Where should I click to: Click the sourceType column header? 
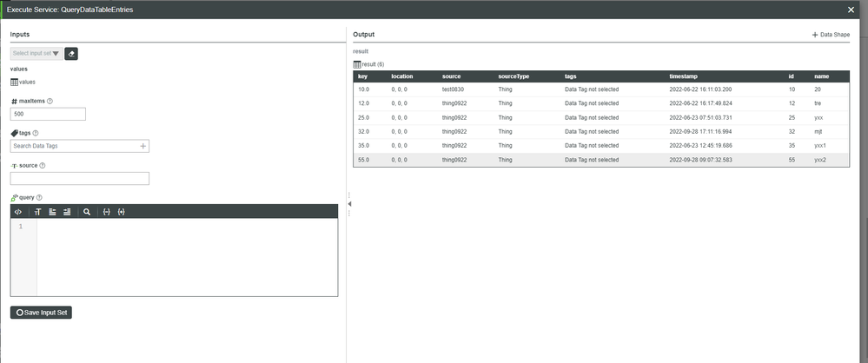pyautogui.click(x=514, y=76)
